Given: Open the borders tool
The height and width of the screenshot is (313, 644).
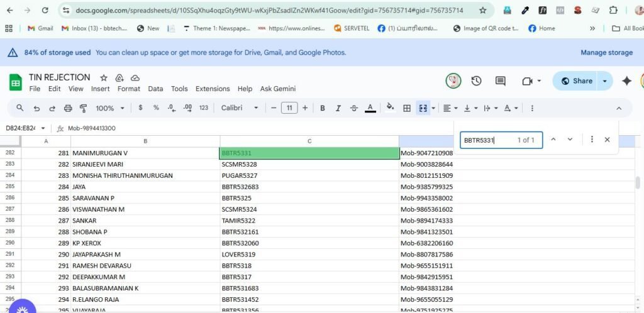Looking at the screenshot, I should 407,108.
